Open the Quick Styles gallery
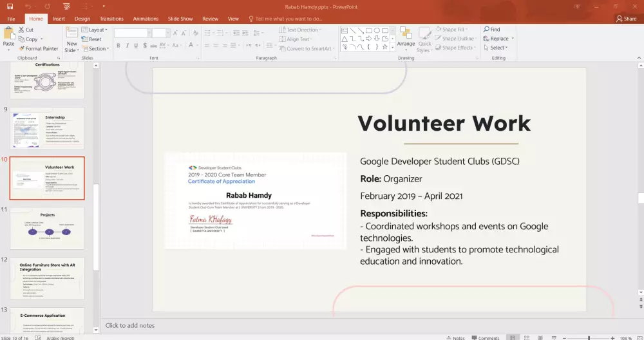The height and width of the screenshot is (340, 644). [x=424, y=39]
